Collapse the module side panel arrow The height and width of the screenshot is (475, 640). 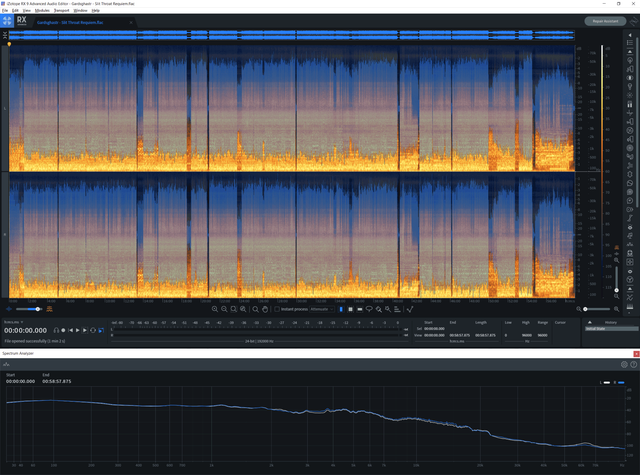(630, 36)
